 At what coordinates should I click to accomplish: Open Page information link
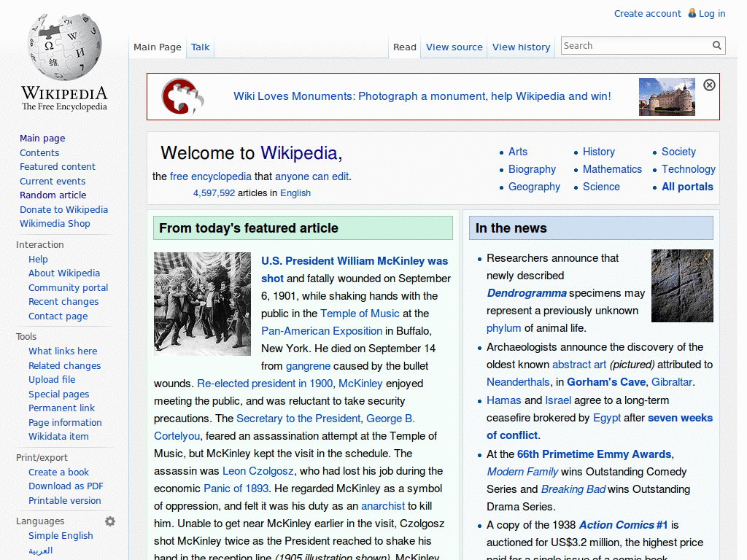click(x=65, y=422)
